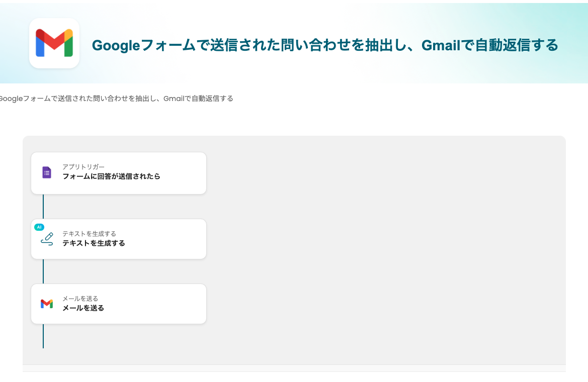Click the small Gmail icon on the mail step
This screenshot has width=588, height=382.
(x=47, y=304)
